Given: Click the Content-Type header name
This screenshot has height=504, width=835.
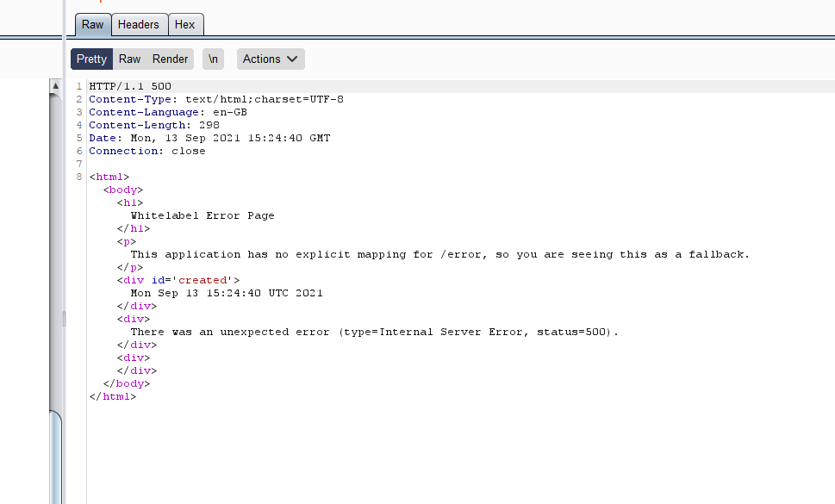Looking at the screenshot, I should [x=130, y=100].
